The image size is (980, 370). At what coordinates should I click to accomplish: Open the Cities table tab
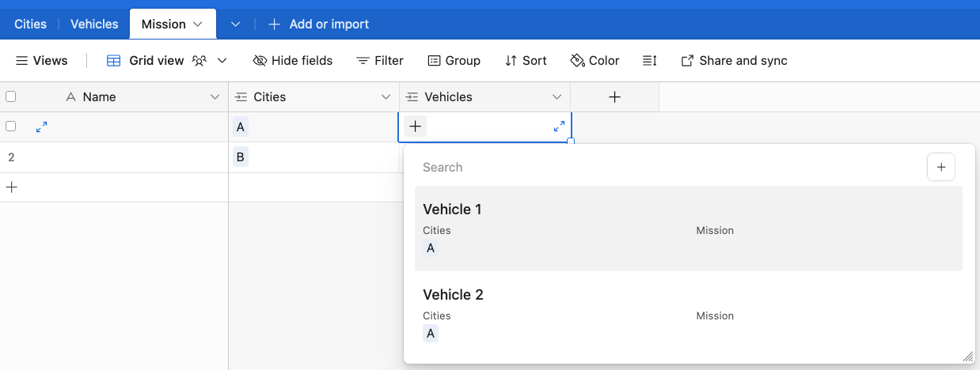30,24
